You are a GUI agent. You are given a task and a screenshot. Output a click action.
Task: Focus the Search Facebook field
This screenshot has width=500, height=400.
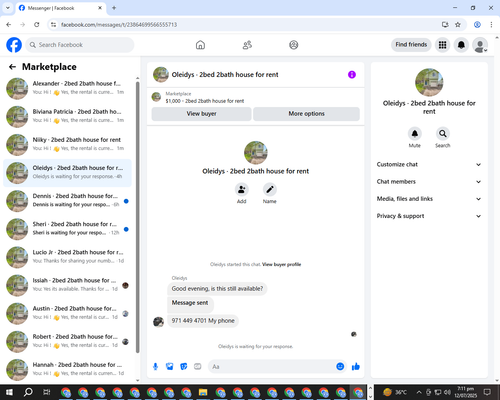click(x=80, y=45)
